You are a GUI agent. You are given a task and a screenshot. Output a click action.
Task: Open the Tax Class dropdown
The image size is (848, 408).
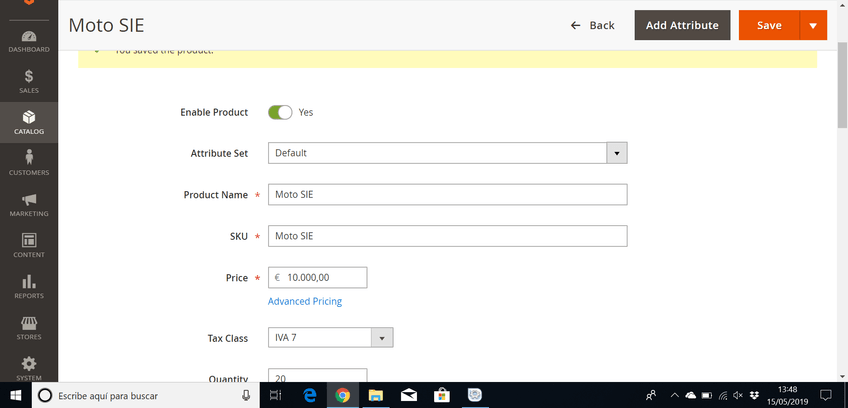click(x=331, y=338)
